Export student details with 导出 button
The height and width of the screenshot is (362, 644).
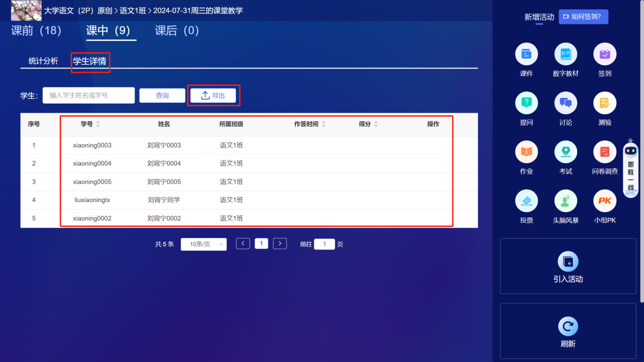213,95
